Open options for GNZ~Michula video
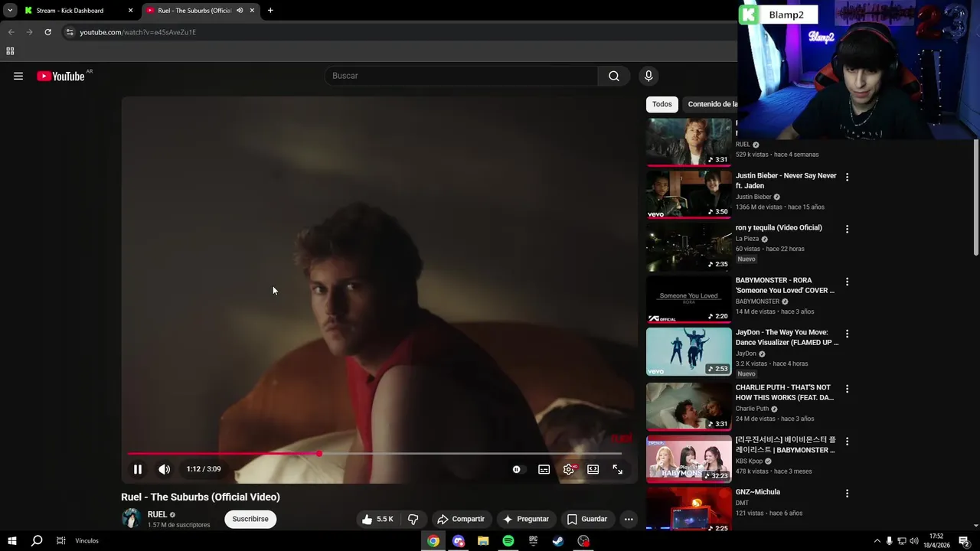The width and height of the screenshot is (980, 551). (x=847, y=494)
